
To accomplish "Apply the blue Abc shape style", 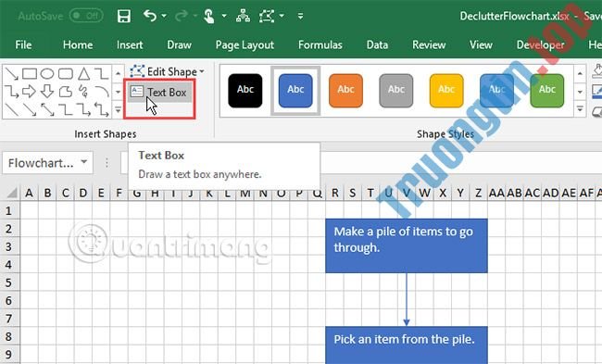I will click(295, 91).
